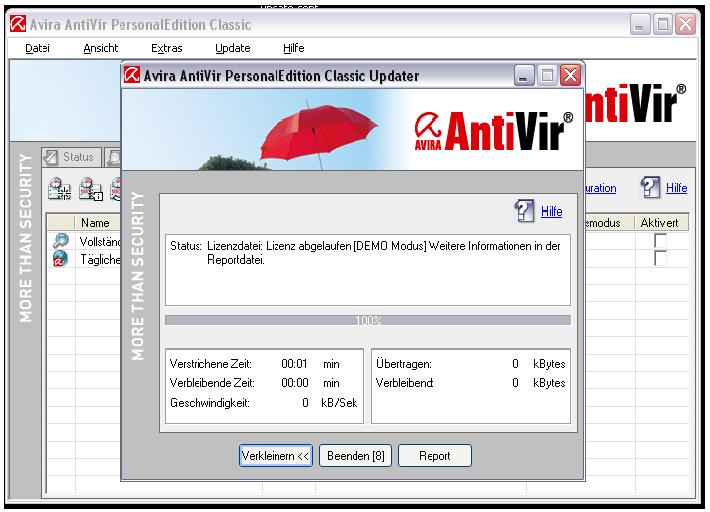The image size is (710, 512).
Task: Maximize the main AntiVir window
Action: tap(662, 24)
